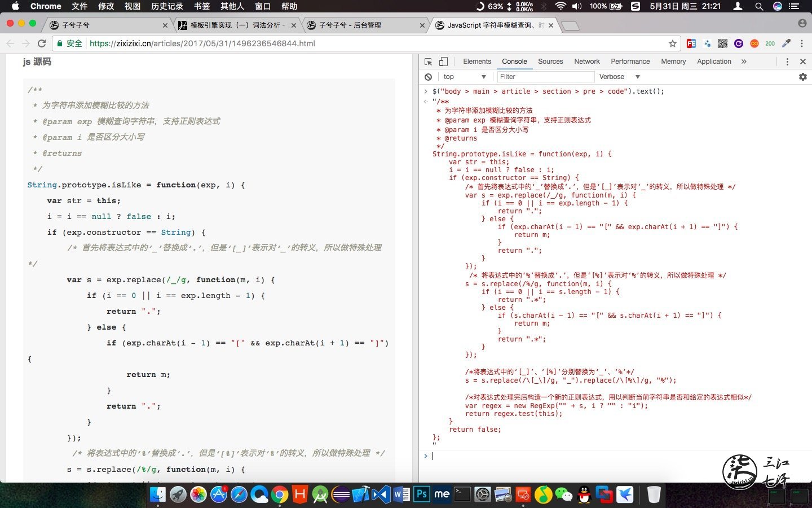Click inside the console Filter field
Image resolution: width=812 pixels, height=508 pixels.
545,77
